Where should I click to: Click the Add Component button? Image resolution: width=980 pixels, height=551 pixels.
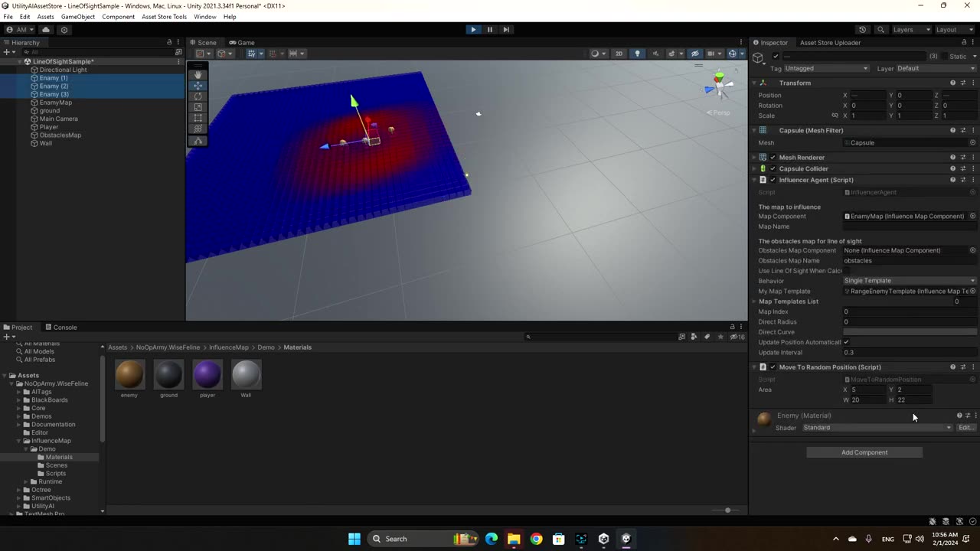(864, 452)
